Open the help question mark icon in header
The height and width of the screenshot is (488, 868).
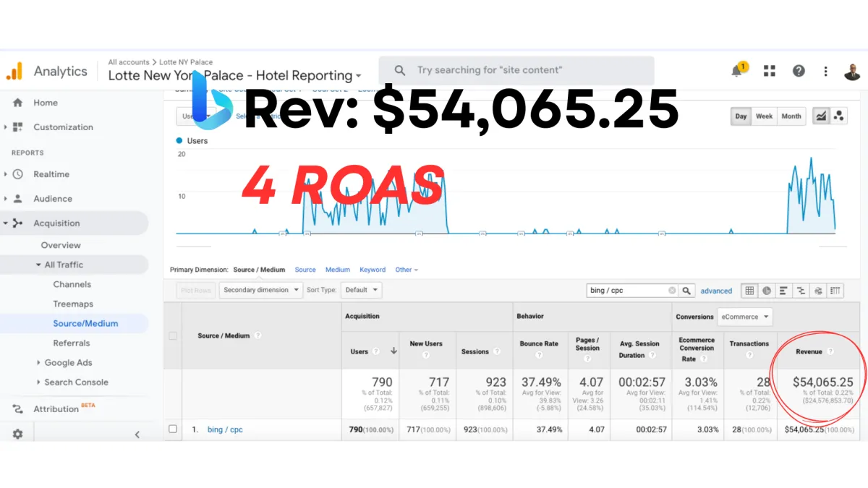coord(799,71)
